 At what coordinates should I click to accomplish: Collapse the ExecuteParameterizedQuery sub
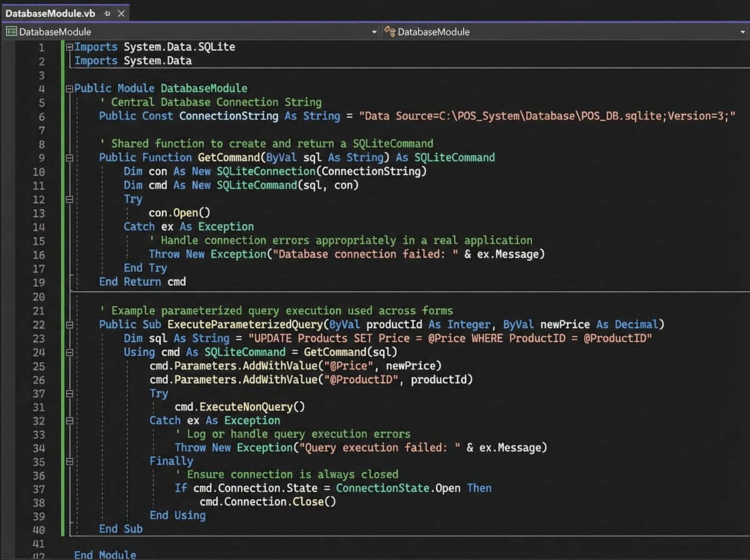click(69, 324)
